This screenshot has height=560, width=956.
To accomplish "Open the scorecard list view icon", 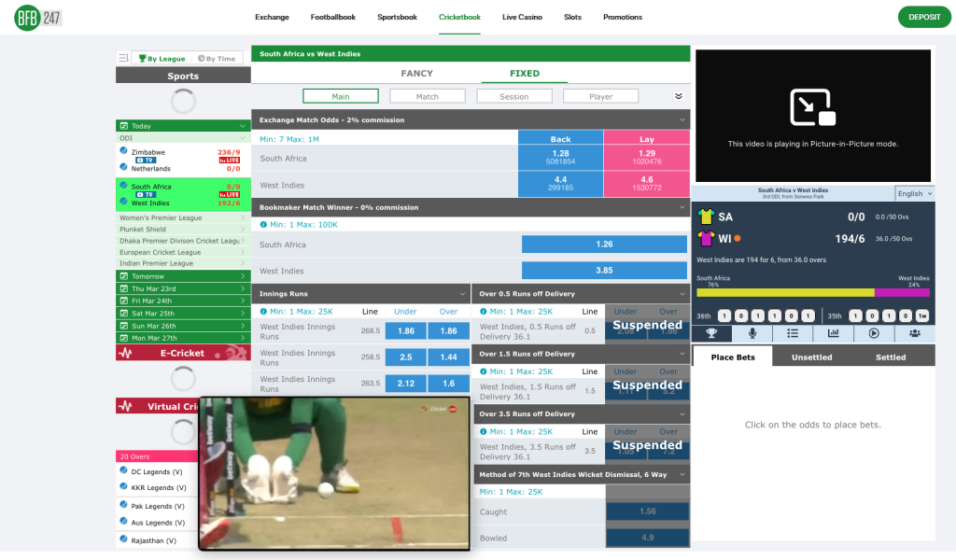I will pyautogui.click(x=793, y=333).
